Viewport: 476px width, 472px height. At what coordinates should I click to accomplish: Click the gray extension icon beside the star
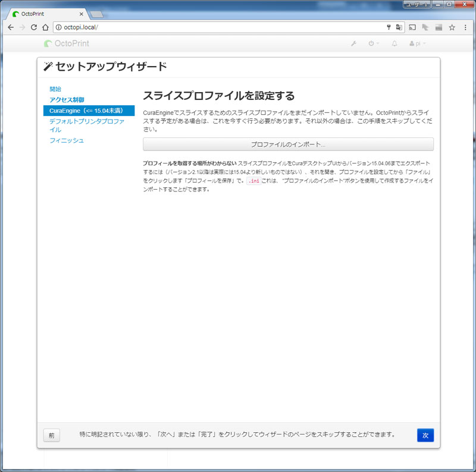tap(439, 27)
